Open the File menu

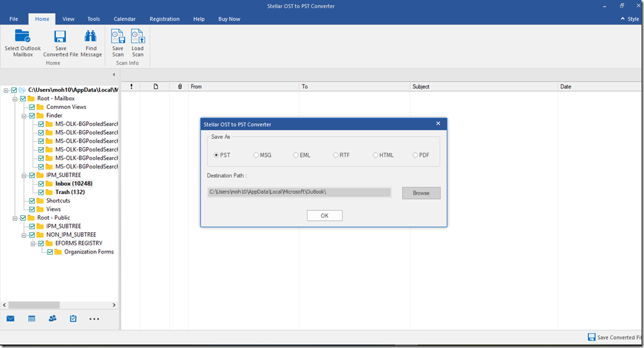click(14, 19)
